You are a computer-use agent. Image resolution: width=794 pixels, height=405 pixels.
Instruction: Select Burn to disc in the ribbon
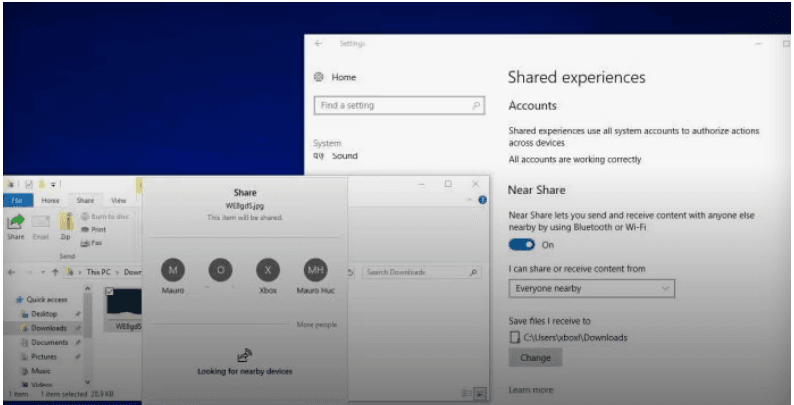click(105, 216)
